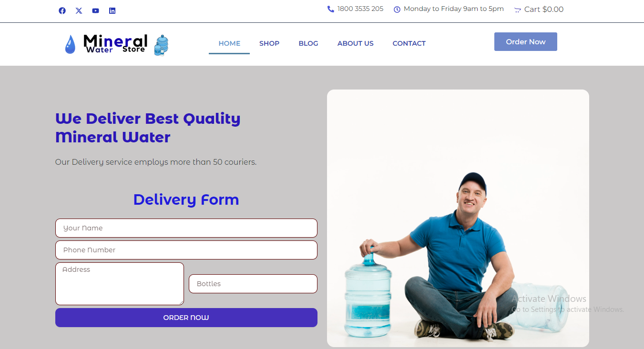
Task: Open the CONTACT menu item
Action: [x=409, y=43]
